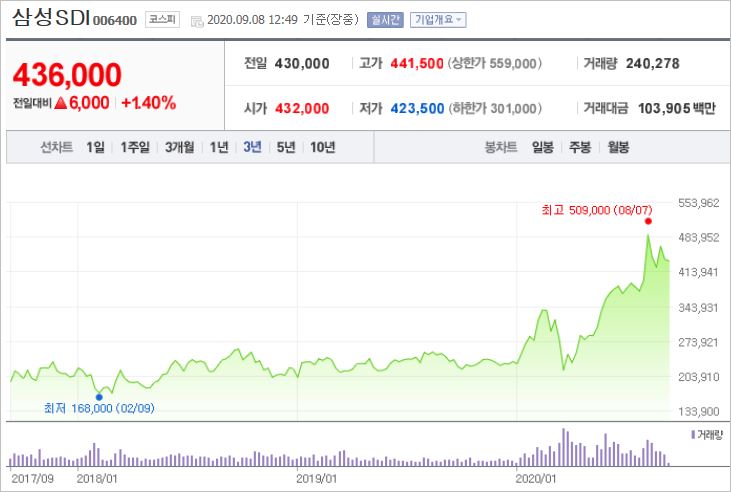Click the 코스피 market badge
731x492 pixels.
tap(162, 20)
